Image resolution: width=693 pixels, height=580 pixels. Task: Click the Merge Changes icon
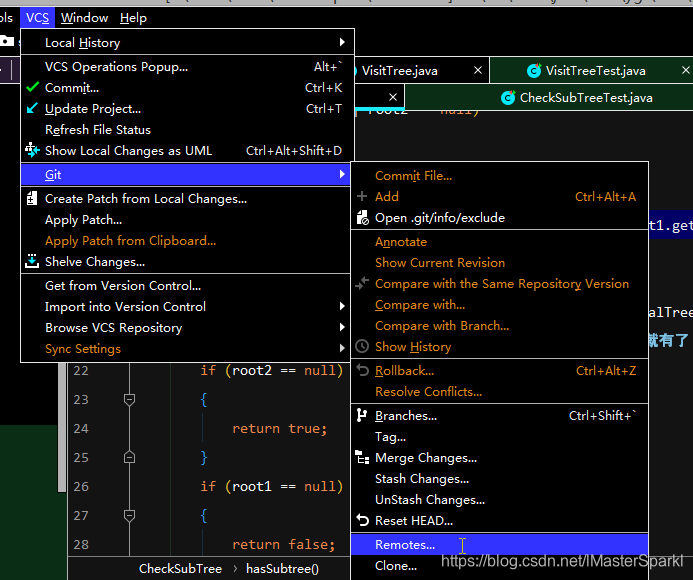point(362,458)
